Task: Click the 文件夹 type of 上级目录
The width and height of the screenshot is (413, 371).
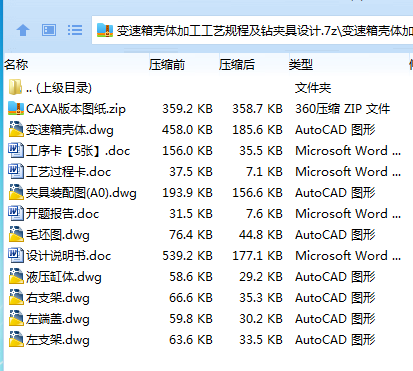Action: pos(313,88)
